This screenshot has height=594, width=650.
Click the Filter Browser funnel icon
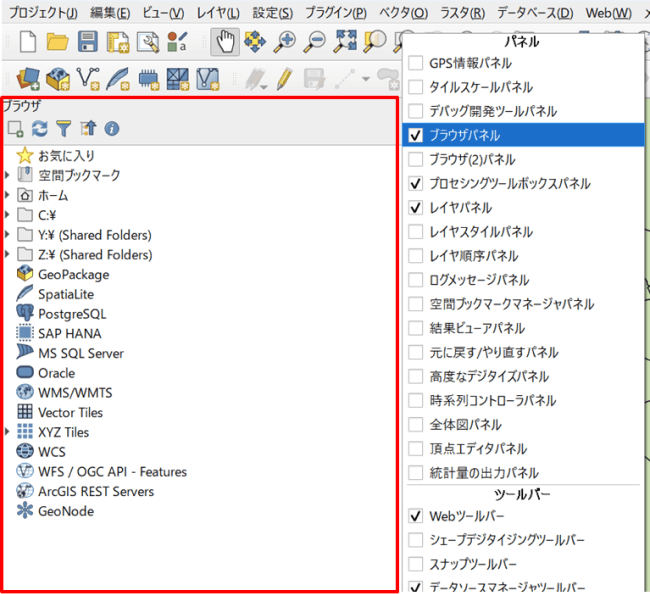[x=64, y=129]
